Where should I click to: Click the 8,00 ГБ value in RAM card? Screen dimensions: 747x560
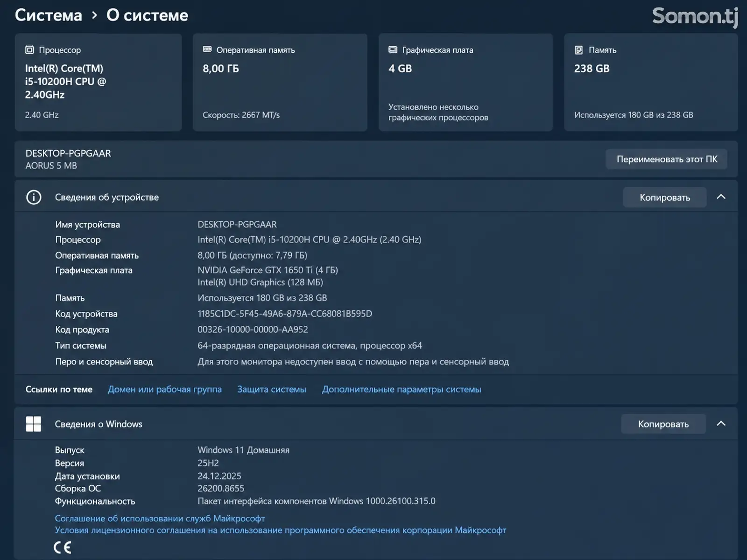[221, 69]
